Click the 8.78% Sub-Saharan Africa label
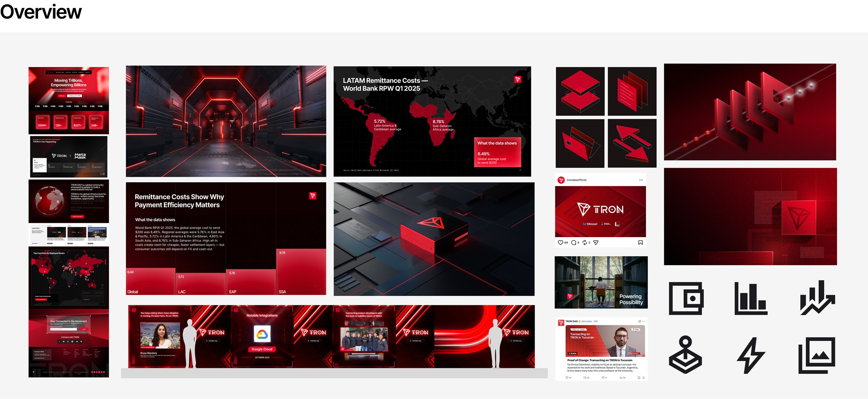This screenshot has height=399, width=868. coord(443,126)
